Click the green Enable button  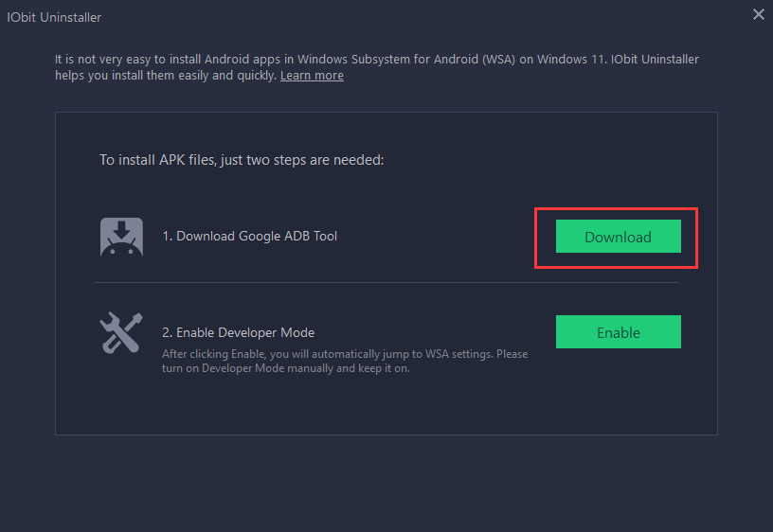[x=619, y=332]
